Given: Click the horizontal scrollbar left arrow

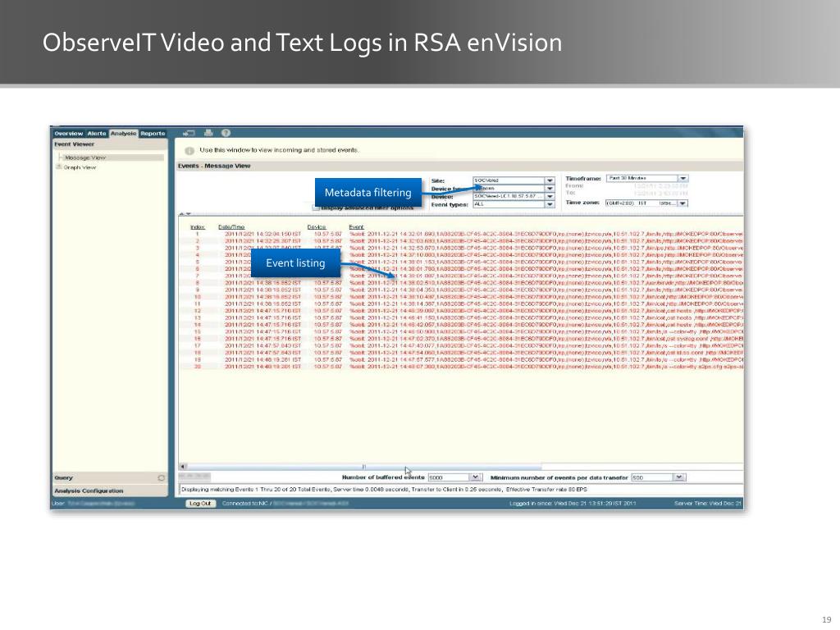Looking at the screenshot, I should tap(183, 467).
